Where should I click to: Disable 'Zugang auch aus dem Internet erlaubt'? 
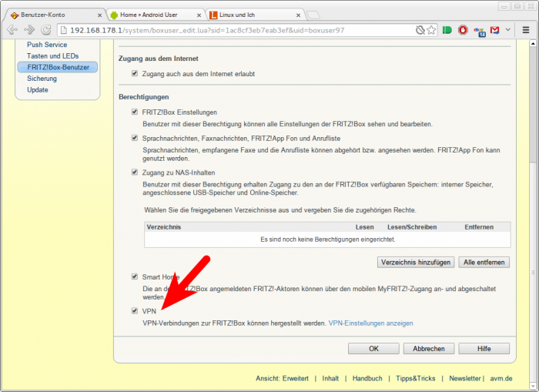[135, 74]
